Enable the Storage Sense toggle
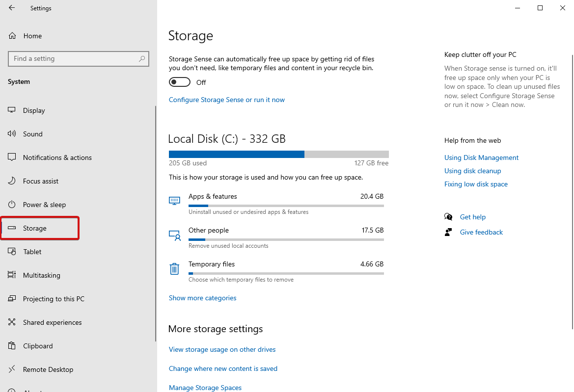The width and height of the screenshot is (574, 392). [x=179, y=82]
